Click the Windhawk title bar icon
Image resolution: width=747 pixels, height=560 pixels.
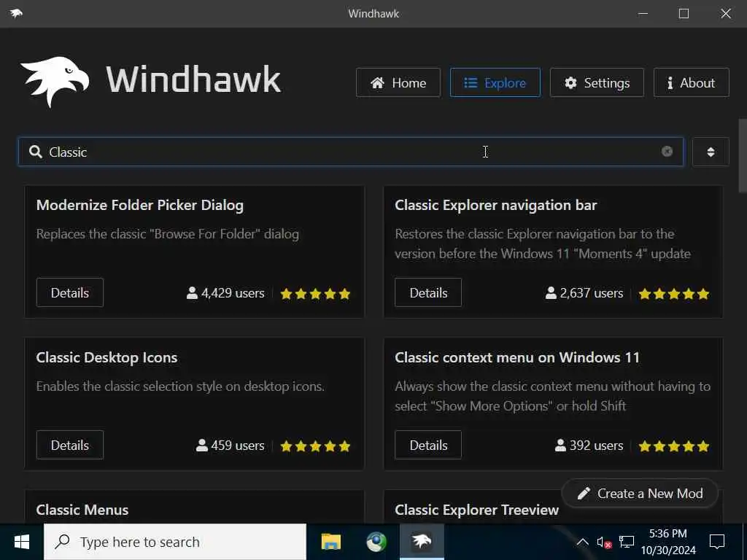(x=16, y=13)
